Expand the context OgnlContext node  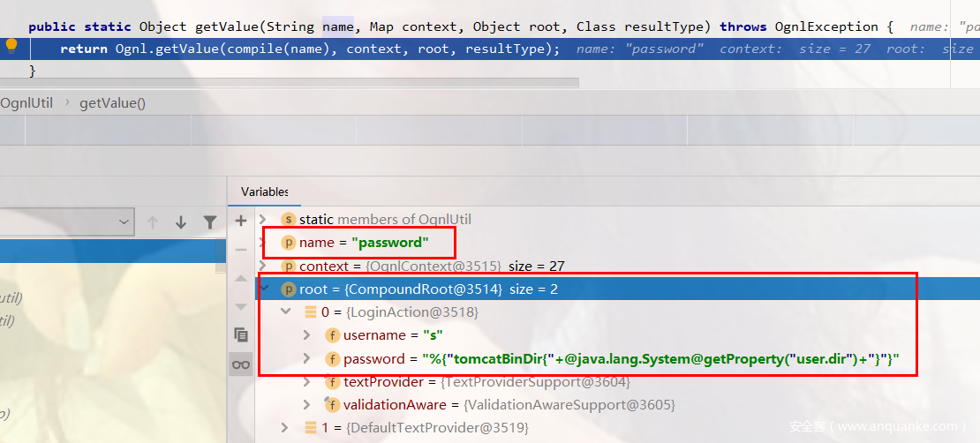point(263,266)
